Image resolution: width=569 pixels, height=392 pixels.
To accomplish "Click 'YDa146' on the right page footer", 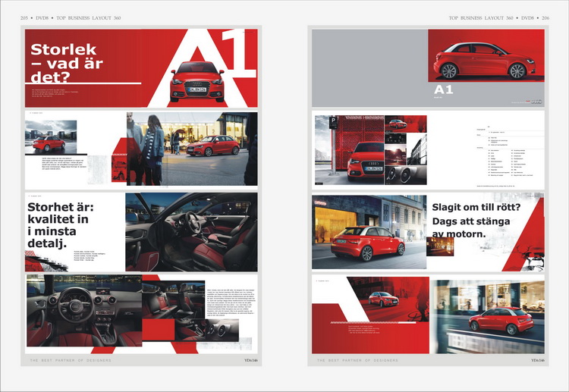I will (538, 360).
